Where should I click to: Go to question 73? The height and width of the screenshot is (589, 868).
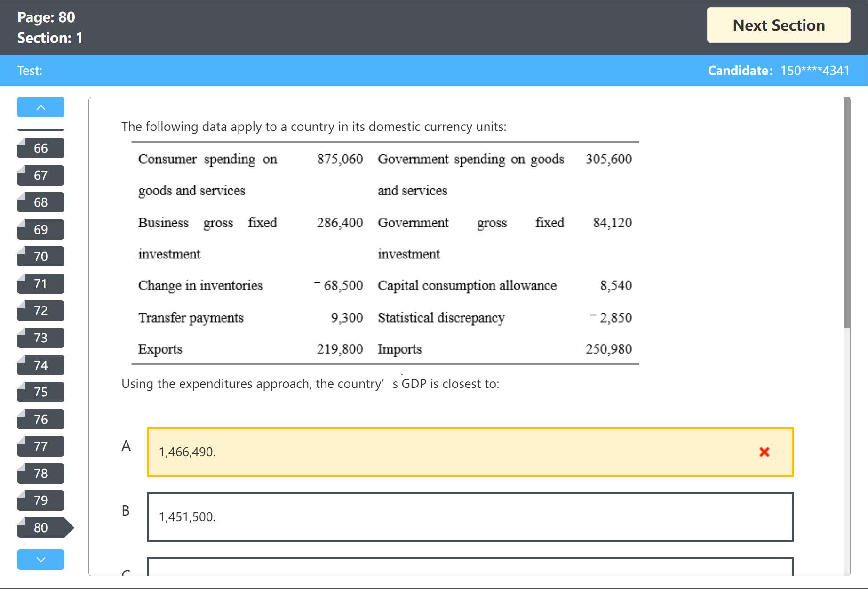pyautogui.click(x=40, y=338)
